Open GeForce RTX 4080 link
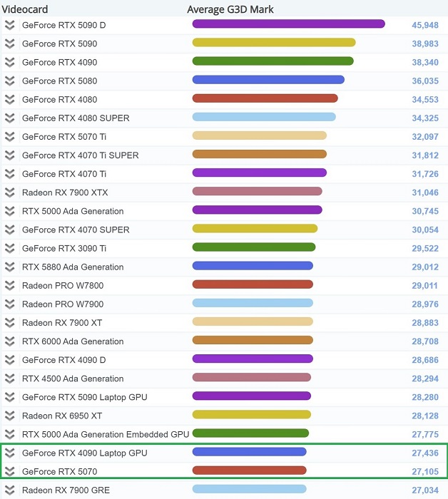448x499 pixels. (x=59, y=100)
